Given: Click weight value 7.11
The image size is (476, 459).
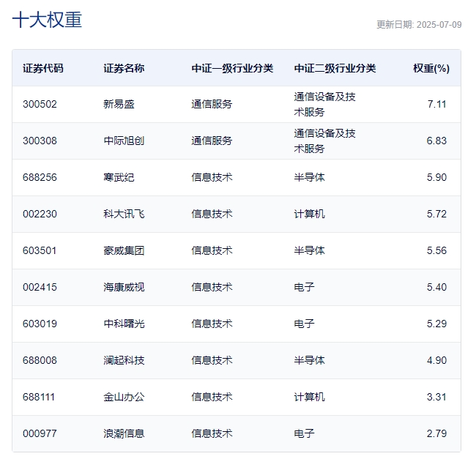Looking at the screenshot, I should click(x=437, y=105).
